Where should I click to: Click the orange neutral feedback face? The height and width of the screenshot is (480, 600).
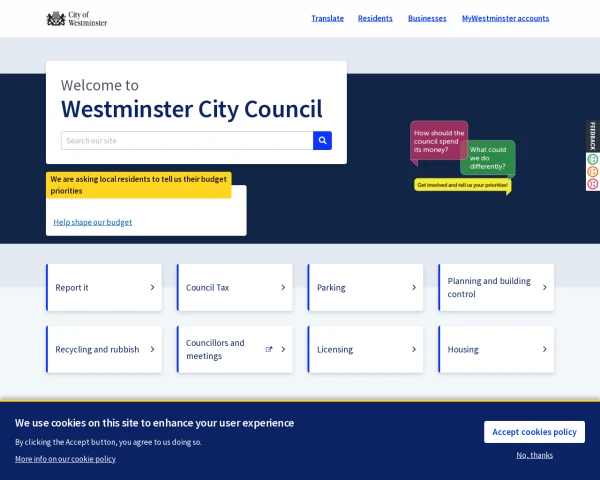[592, 171]
